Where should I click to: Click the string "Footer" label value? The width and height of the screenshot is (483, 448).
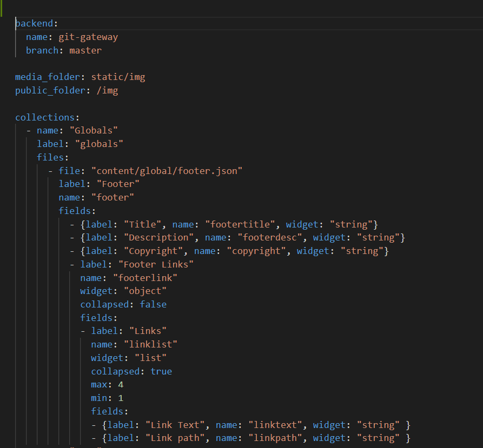pyautogui.click(x=118, y=184)
